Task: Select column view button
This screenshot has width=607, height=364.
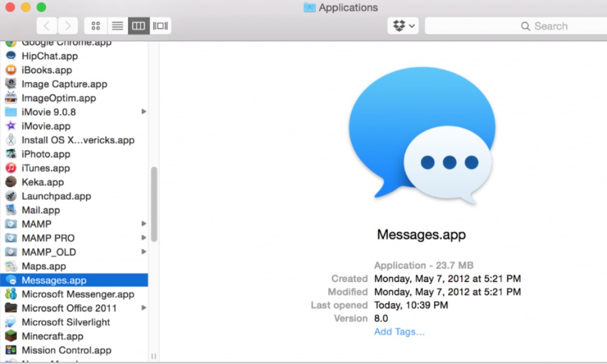Action: pyautogui.click(x=138, y=26)
